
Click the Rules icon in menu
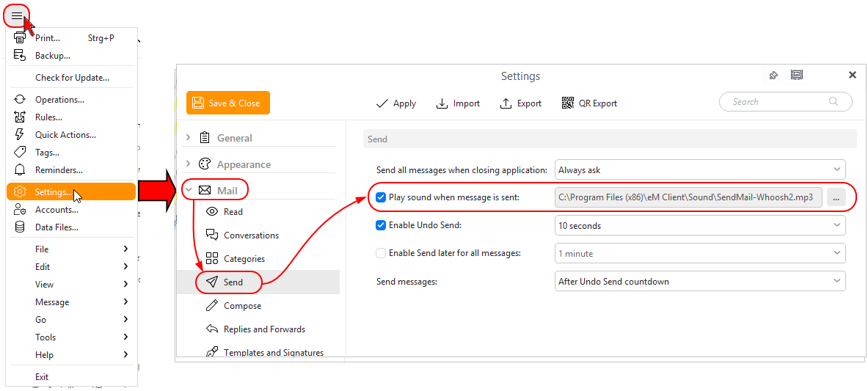coord(21,117)
